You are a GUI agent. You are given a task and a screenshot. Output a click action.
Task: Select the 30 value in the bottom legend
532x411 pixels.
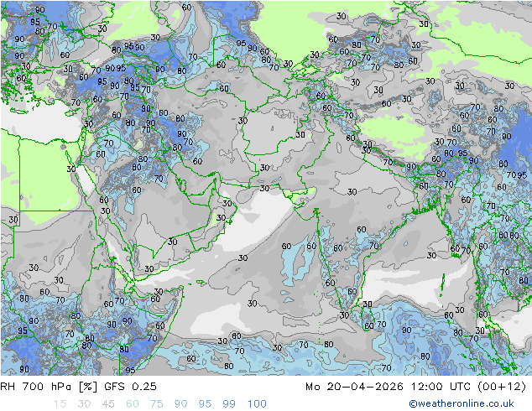[x=84, y=404]
